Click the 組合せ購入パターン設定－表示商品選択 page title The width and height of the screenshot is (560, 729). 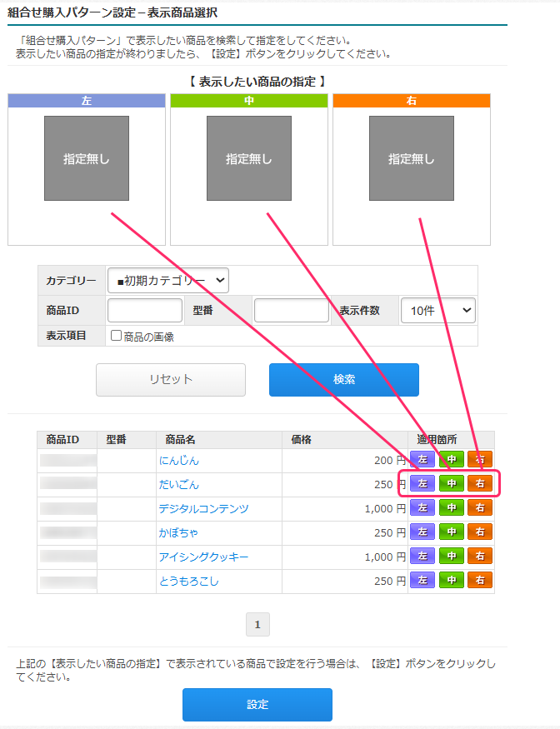coord(112,12)
